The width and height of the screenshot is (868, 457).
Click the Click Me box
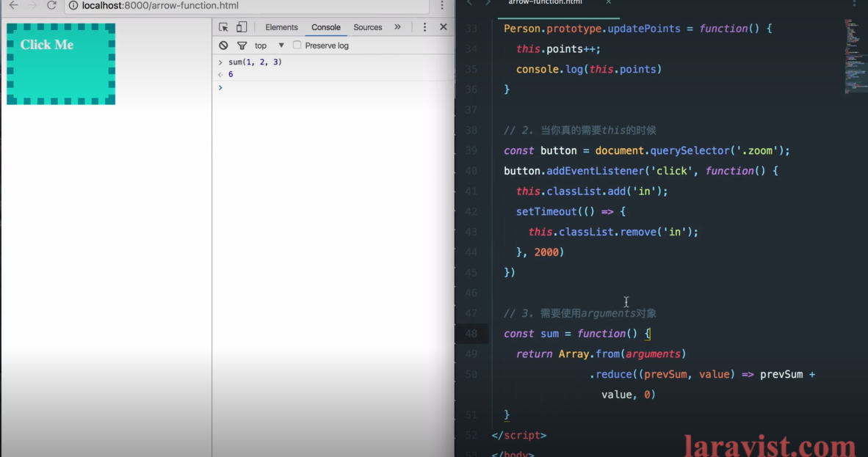click(61, 64)
